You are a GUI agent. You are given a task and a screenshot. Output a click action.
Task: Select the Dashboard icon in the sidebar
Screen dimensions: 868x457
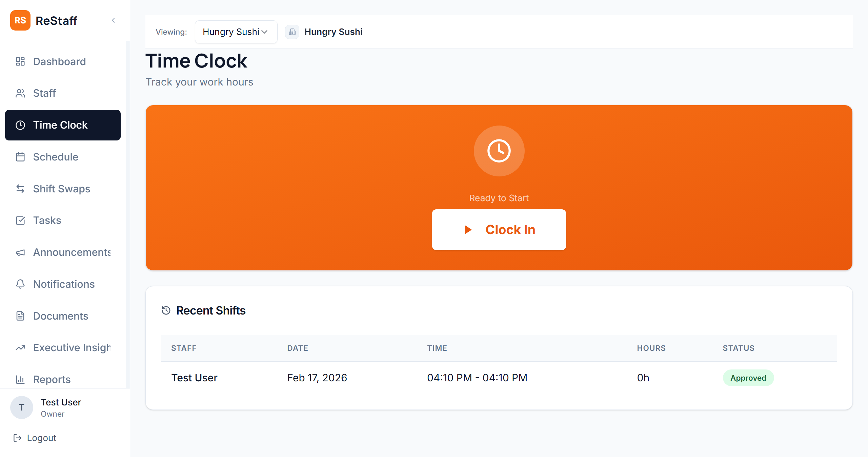[x=20, y=61]
